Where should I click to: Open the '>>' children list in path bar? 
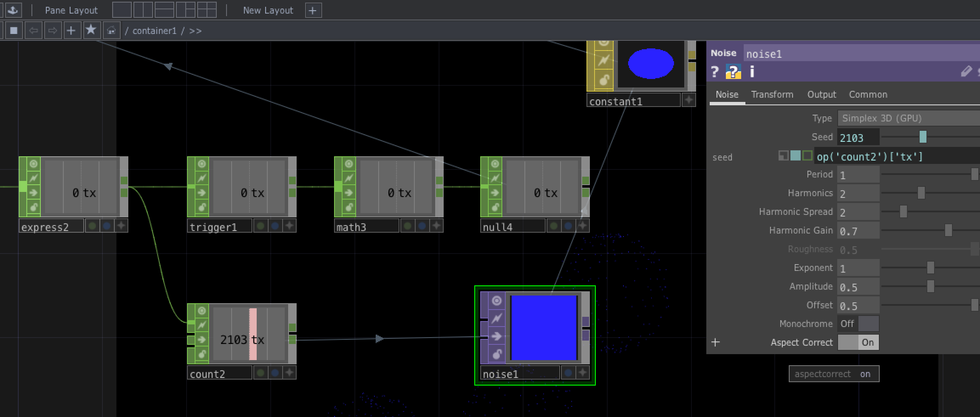click(x=195, y=31)
